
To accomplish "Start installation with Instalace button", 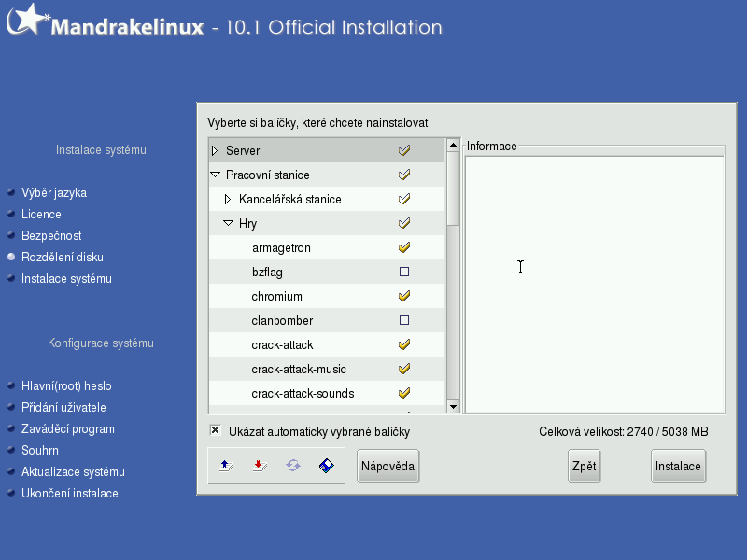I will (x=678, y=466).
